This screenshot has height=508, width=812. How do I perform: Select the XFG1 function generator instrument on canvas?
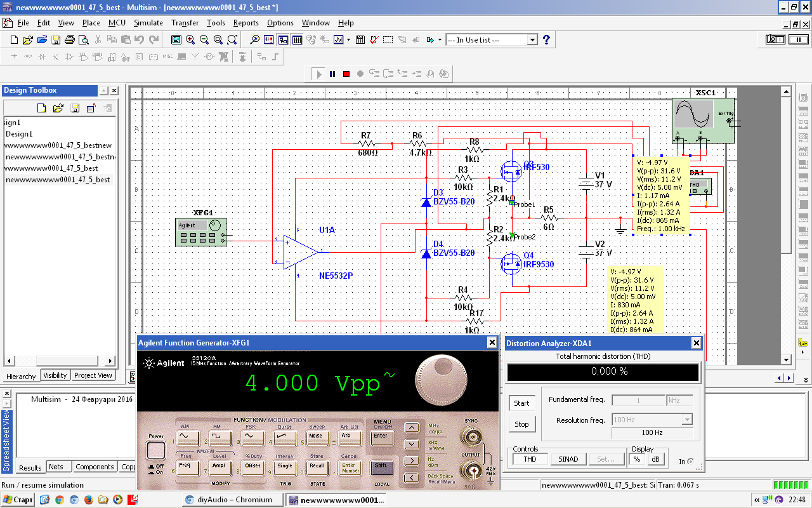200,232
